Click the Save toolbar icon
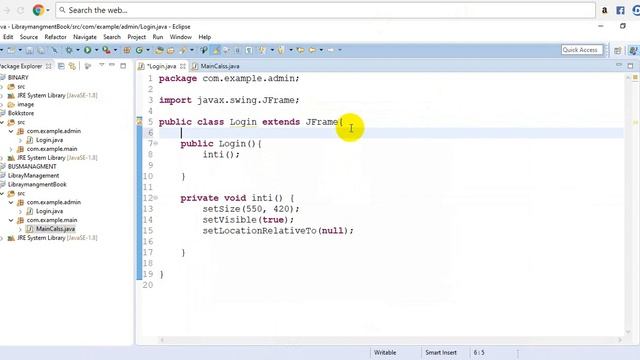The height and width of the screenshot is (360, 640). pyautogui.click(x=29, y=50)
